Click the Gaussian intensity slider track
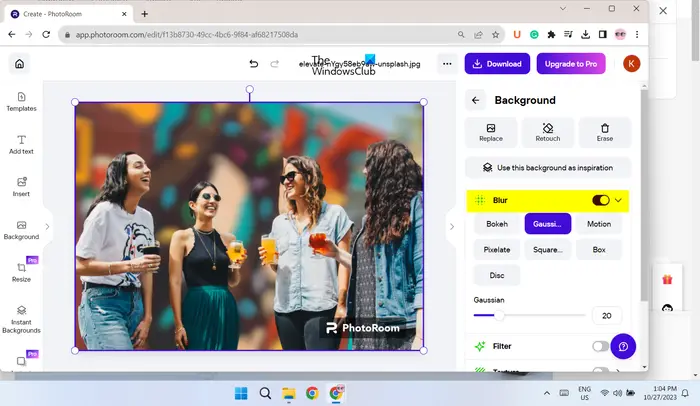 pyautogui.click(x=529, y=315)
